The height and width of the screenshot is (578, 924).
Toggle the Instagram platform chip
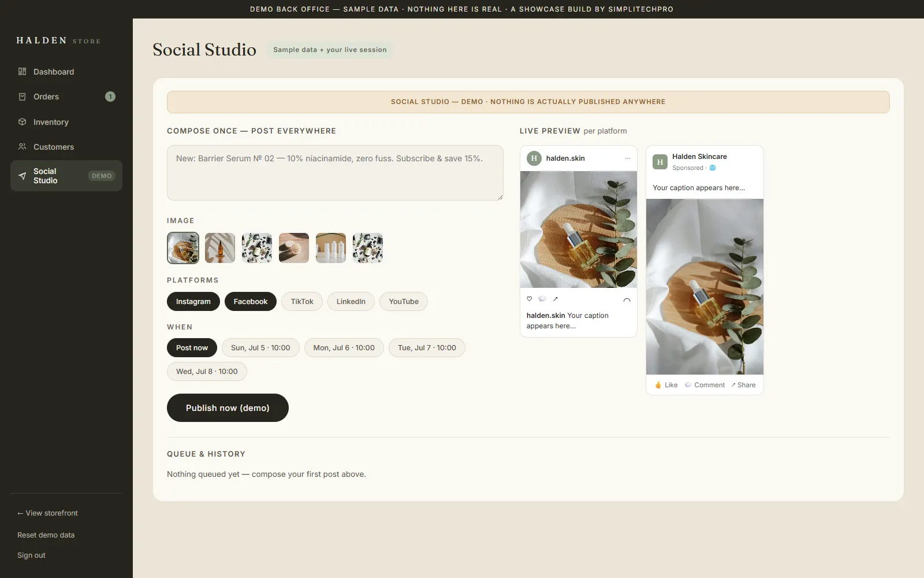(x=193, y=302)
